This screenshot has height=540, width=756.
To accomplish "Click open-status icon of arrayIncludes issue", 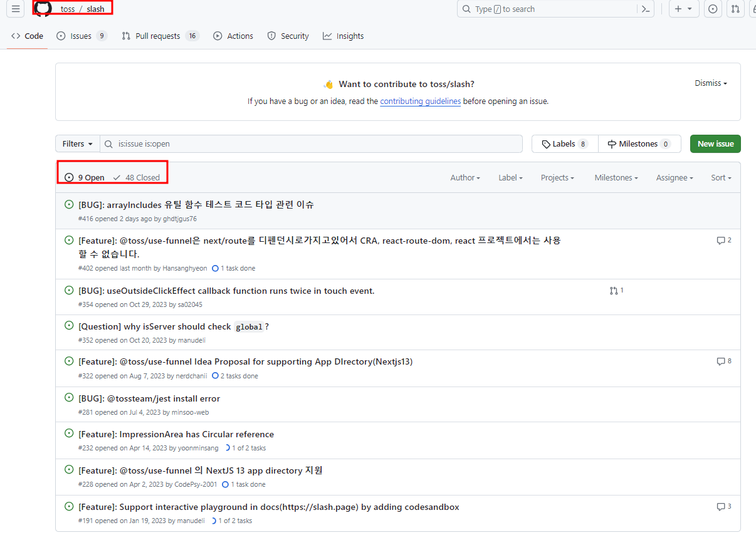I will [x=69, y=204].
